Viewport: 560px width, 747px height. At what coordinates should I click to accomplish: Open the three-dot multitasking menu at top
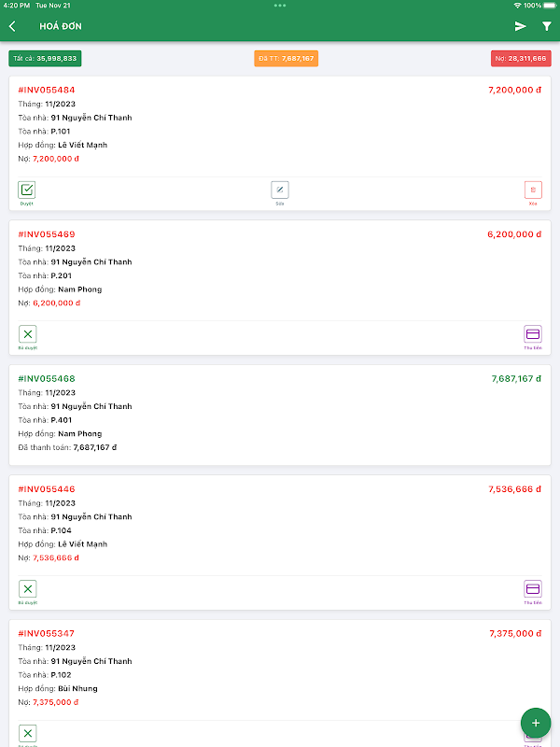pyautogui.click(x=280, y=5)
